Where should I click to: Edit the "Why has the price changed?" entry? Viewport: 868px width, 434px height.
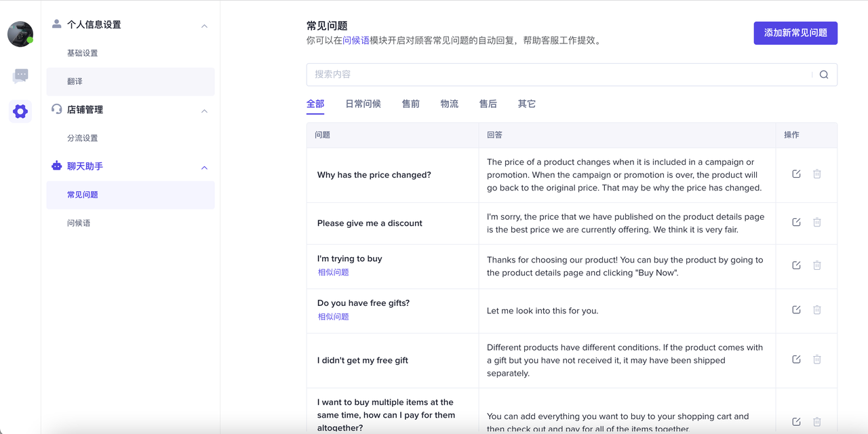pyautogui.click(x=796, y=174)
